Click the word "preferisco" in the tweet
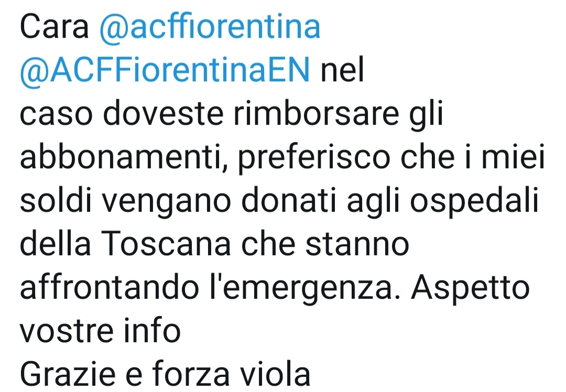Image resolution: width=566 pixels, height=392 pixels. pos(314,158)
